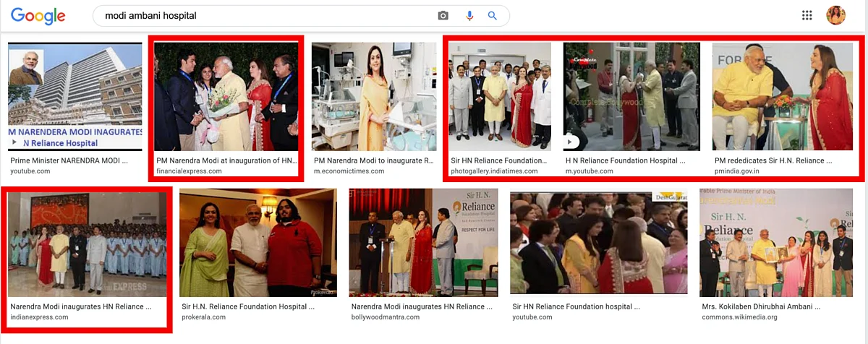Open the commons.wikimedia.org image thumbnail
Viewport: 868px width, 344px height.
(776, 243)
